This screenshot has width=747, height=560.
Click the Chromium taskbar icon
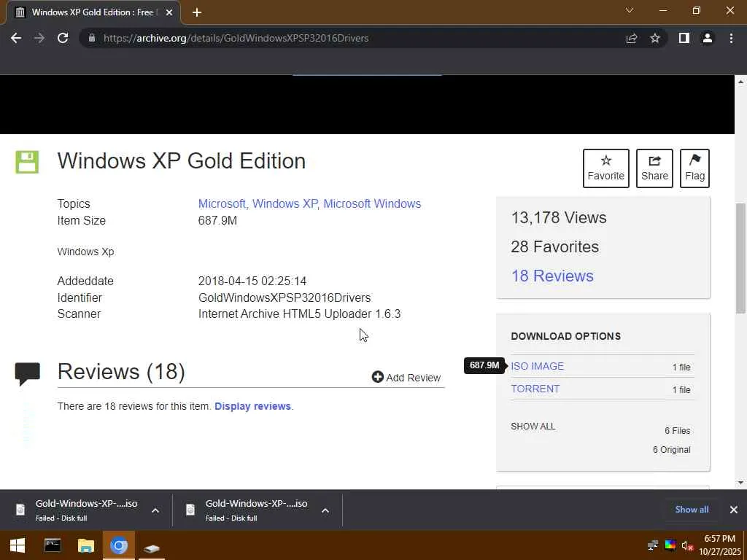[x=119, y=545]
